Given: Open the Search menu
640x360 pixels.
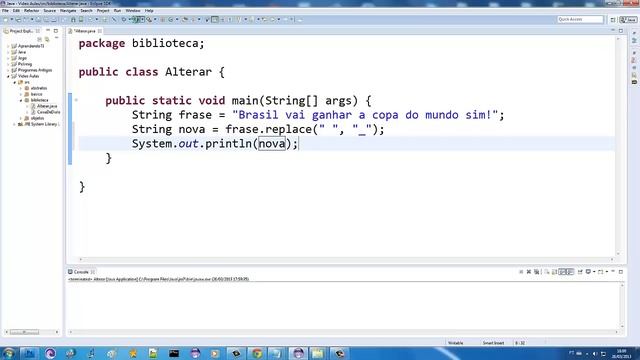Looking at the screenshot, I should coord(86,11).
